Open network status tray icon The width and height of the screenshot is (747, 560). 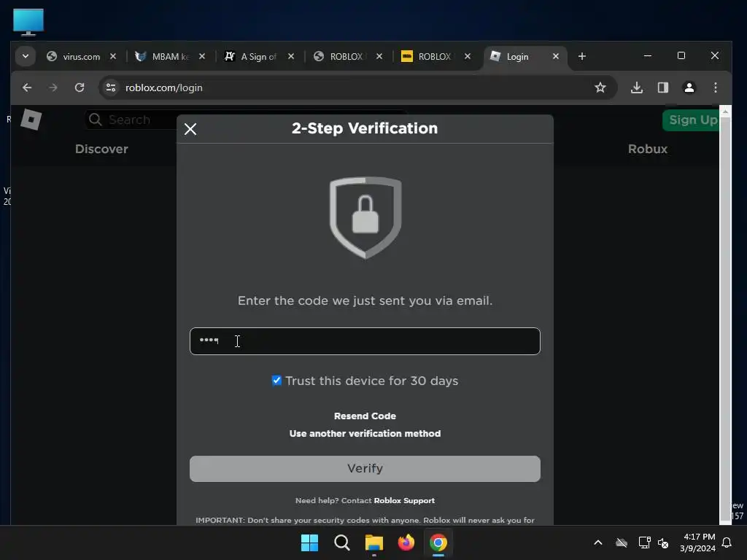click(x=645, y=542)
